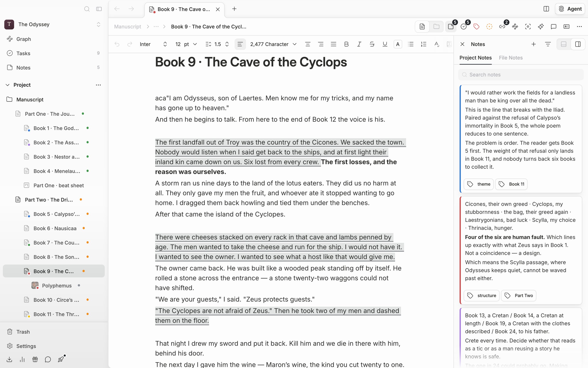The width and height of the screenshot is (588, 368).
Task: Redo the last edit
Action: [130, 44]
